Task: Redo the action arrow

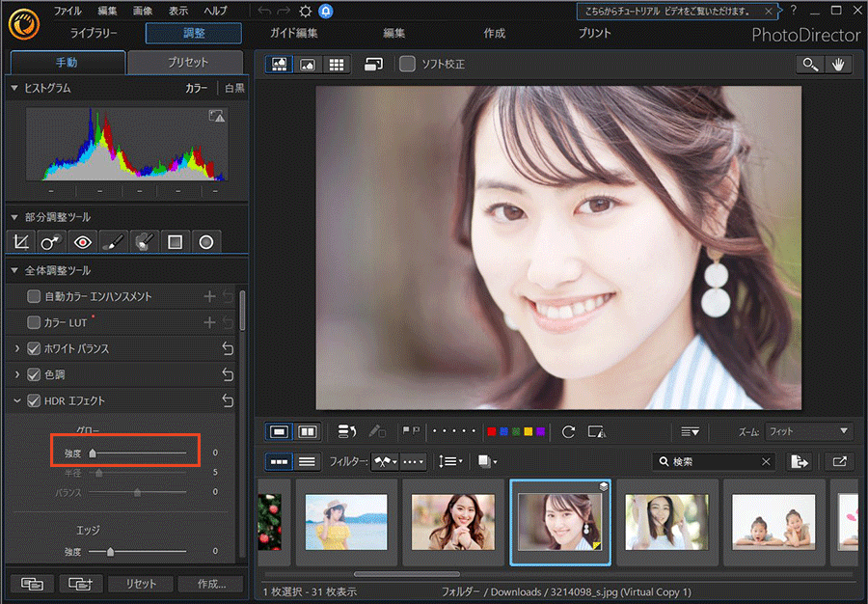Action: click(284, 11)
